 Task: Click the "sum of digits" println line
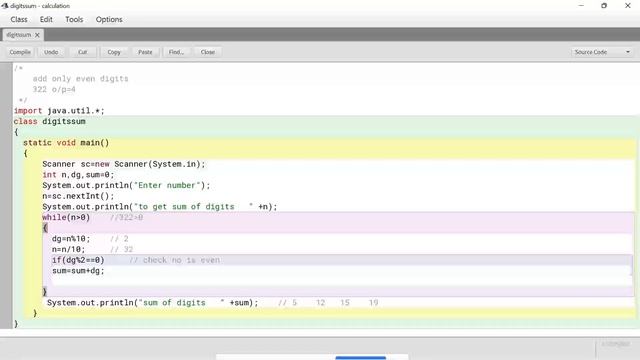pyautogui.click(x=153, y=302)
